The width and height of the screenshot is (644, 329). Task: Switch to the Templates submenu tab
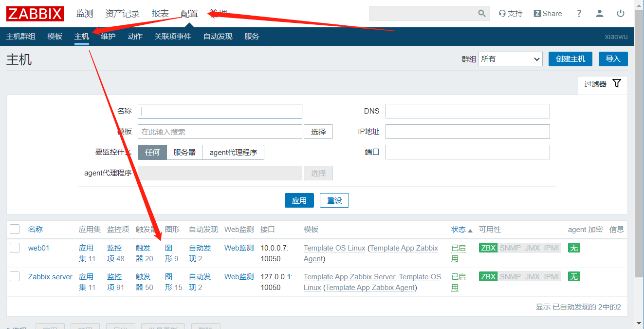click(x=55, y=37)
